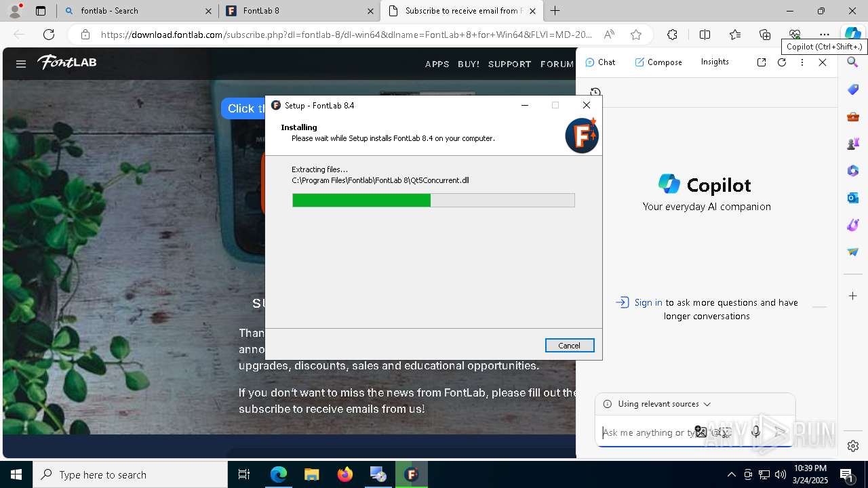Open Copilot chat history icon
This screenshot has height=488, width=868.
pyautogui.click(x=595, y=92)
